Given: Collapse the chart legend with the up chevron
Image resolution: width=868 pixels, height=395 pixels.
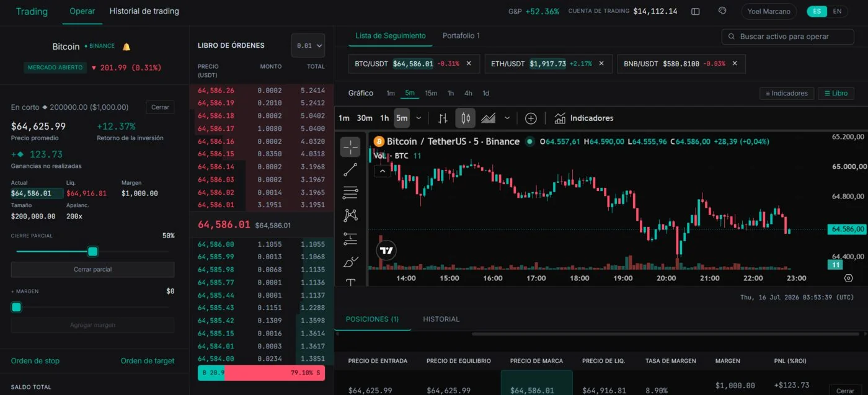Looking at the screenshot, I should (x=383, y=171).
